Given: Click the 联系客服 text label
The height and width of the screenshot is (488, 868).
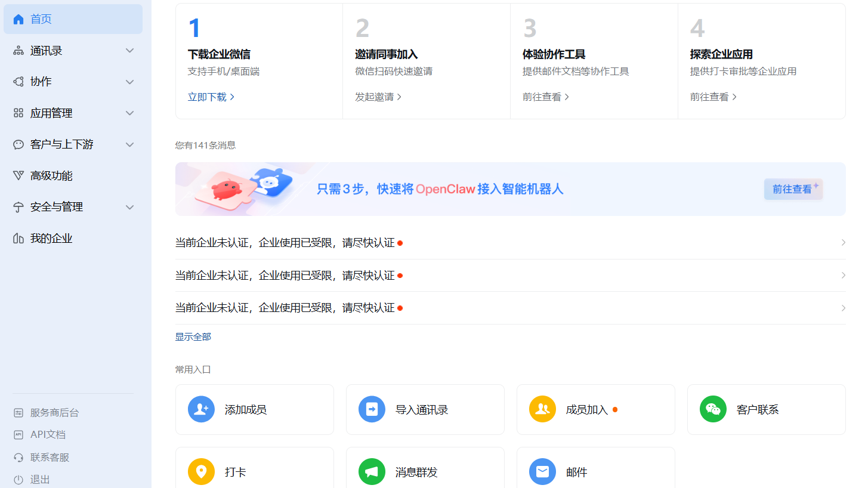Looking at the screenshot, I should pyautogui.click(x=50, y=458).
